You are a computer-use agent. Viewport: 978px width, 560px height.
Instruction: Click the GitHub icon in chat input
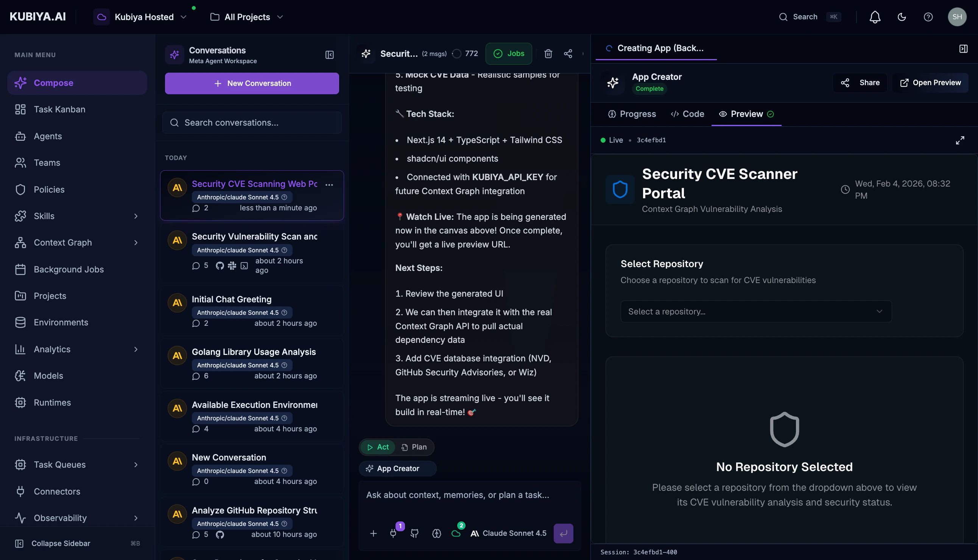click(x=414, y=533)
